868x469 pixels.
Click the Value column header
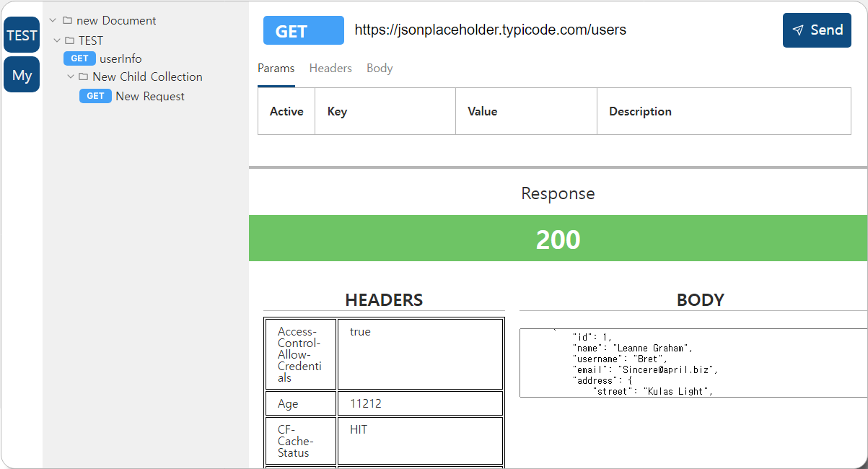point(527,111)
